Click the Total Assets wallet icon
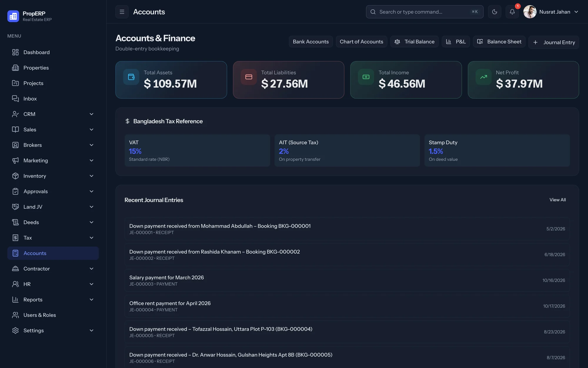Image resolution: width=588 pixels, height=368 pixels. pos(131,77)
